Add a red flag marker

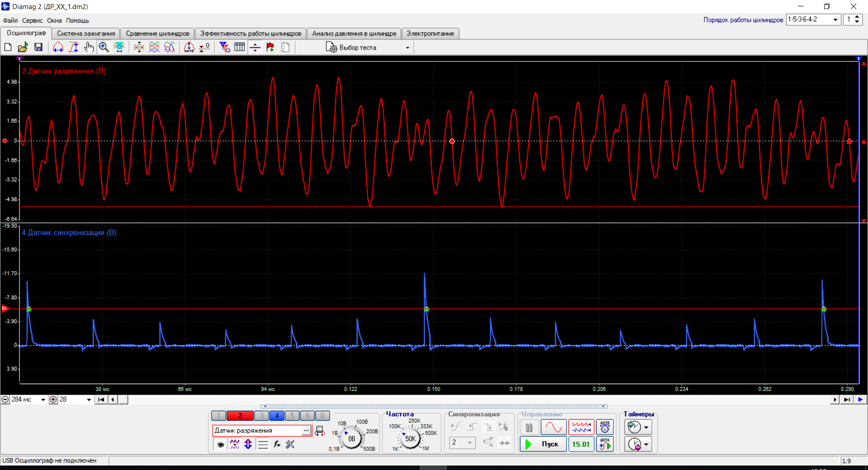pyautogui.click(x=270, y=47)
